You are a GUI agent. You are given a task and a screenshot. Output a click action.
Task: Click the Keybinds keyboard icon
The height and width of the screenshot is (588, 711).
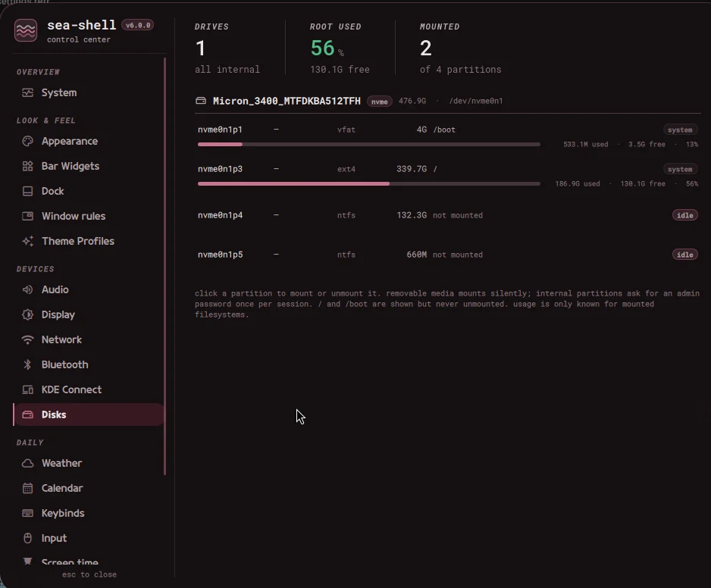click(x=27, y=513)
